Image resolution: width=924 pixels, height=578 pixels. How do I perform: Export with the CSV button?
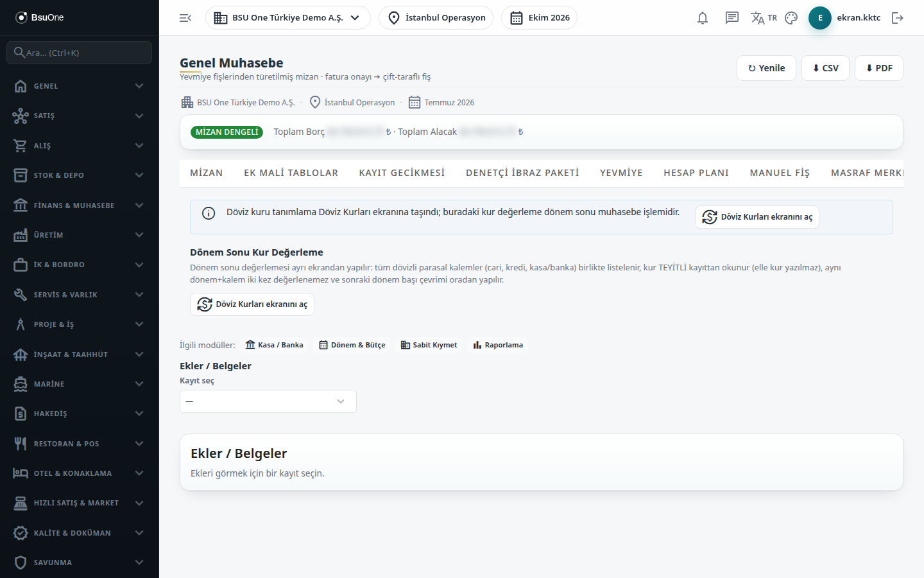click(825, 68)
